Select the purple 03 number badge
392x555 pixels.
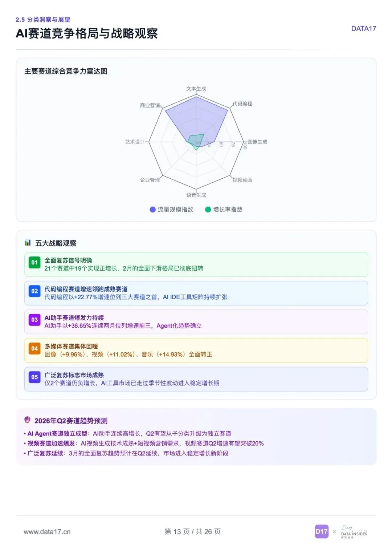[x=34, y=320]
